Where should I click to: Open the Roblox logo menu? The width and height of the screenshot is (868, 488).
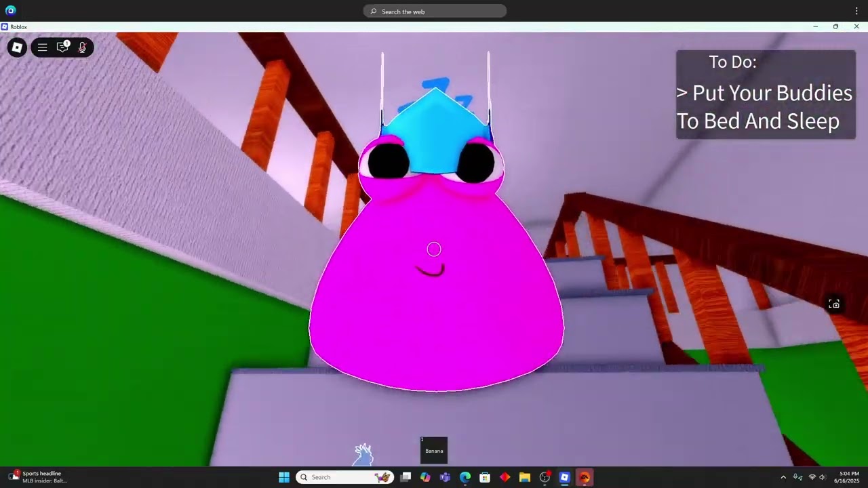click(x=17, y=47)
